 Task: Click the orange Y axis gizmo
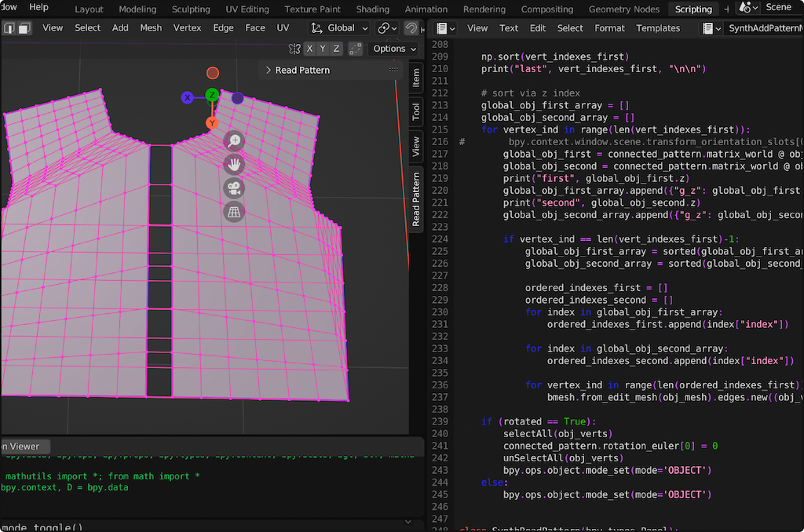pyautogui.click(x=212, y=123)
